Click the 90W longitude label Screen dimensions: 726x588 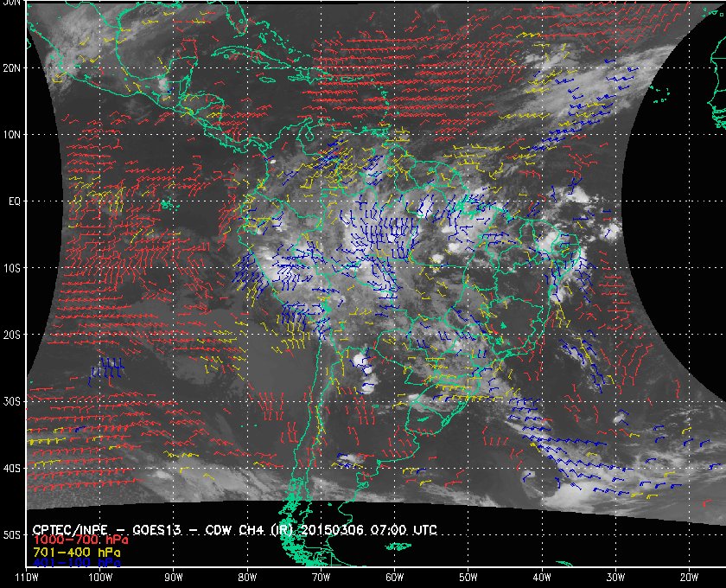click(x=174, y=578)
